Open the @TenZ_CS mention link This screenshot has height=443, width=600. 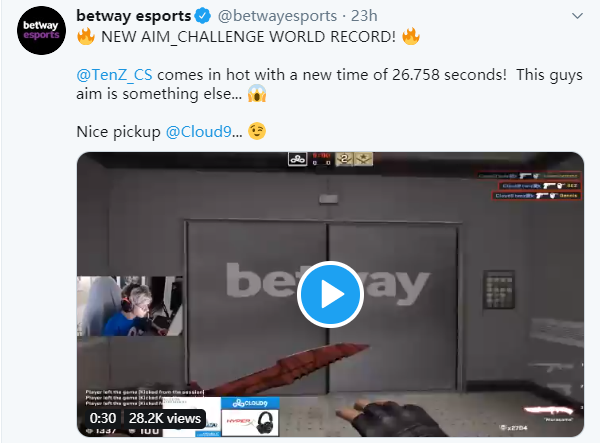(x=114, y=75)
